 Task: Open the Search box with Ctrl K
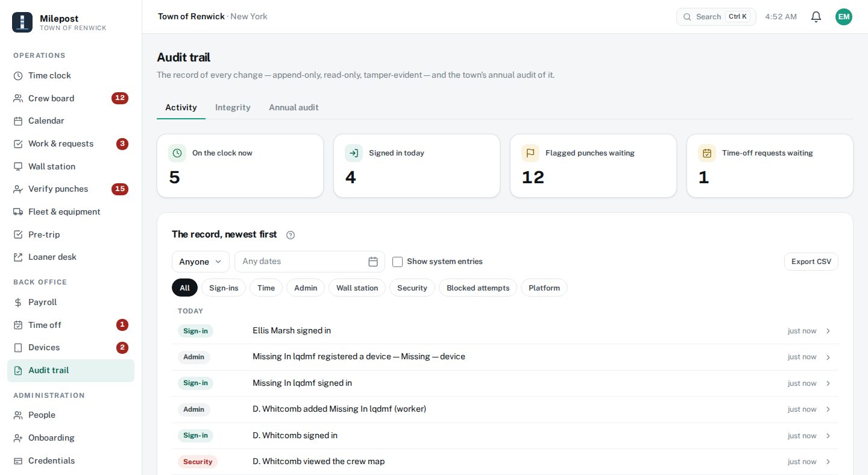(716, 17)
